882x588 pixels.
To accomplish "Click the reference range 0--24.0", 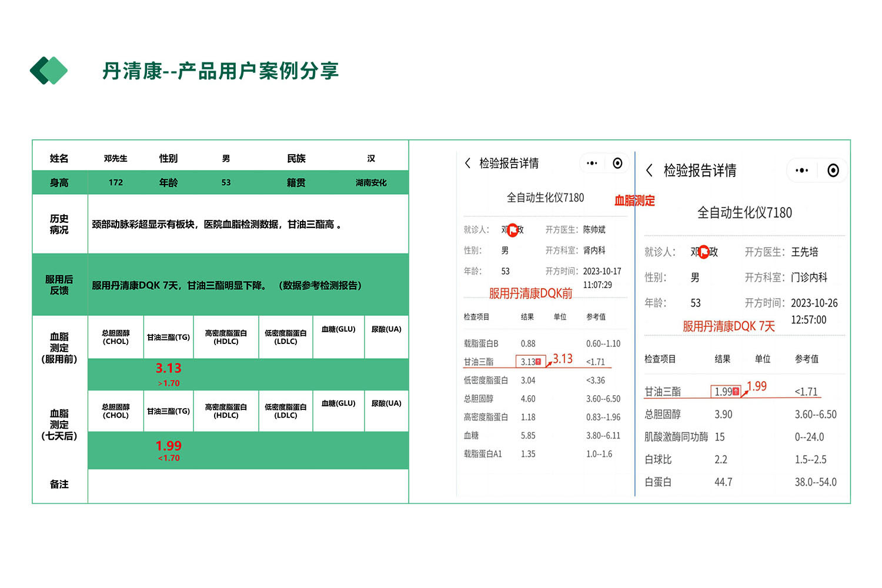I will tap(810, 437).
